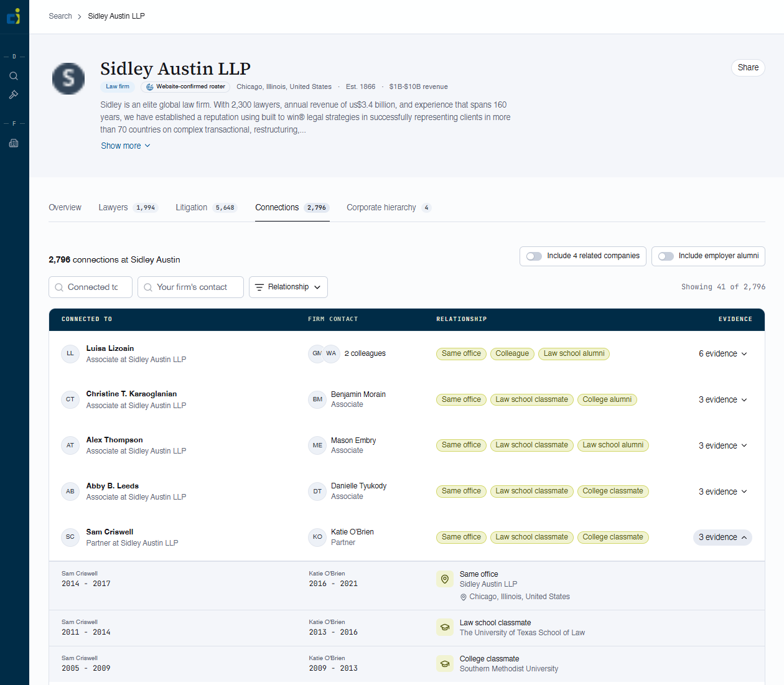
Task: Click Benjamin Morain firm contact name
Action: tap(358, 394)
